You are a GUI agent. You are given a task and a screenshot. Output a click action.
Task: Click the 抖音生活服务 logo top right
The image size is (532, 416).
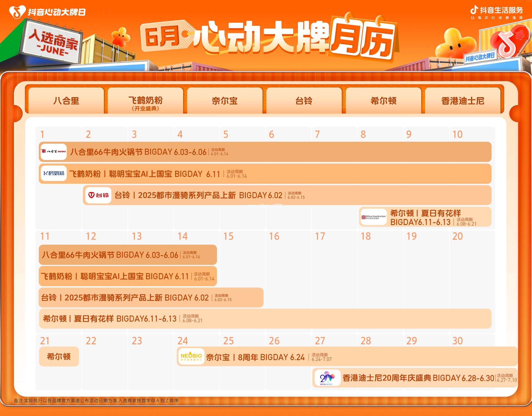coord(496,12)
